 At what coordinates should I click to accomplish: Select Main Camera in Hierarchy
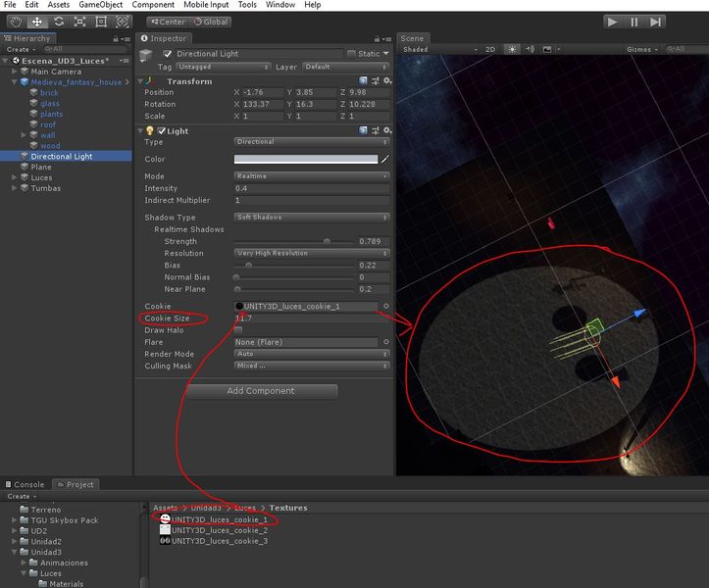56,72
